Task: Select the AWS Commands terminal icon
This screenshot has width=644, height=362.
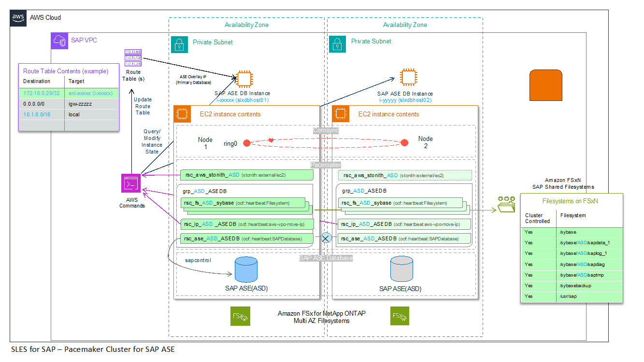Action: tap(131, 184)
